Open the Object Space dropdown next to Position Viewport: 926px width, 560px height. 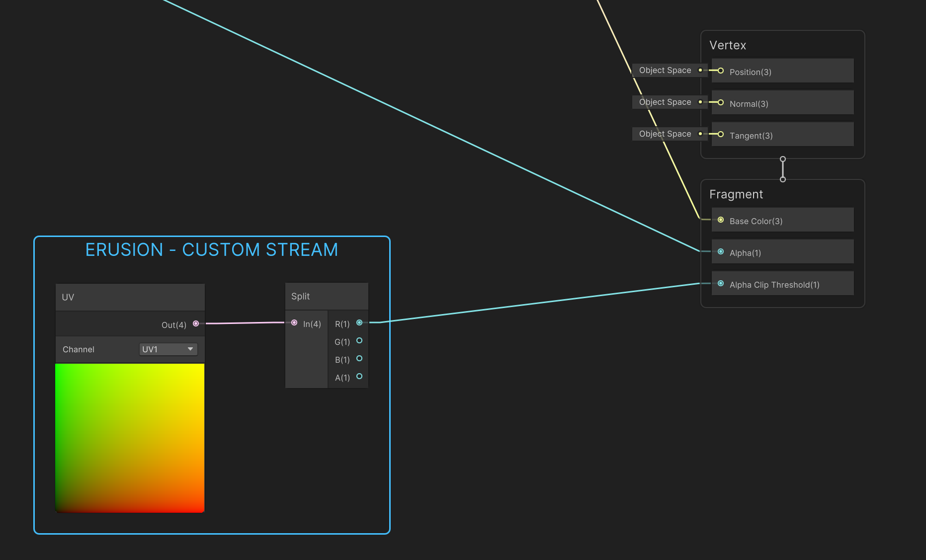(670, 70)
